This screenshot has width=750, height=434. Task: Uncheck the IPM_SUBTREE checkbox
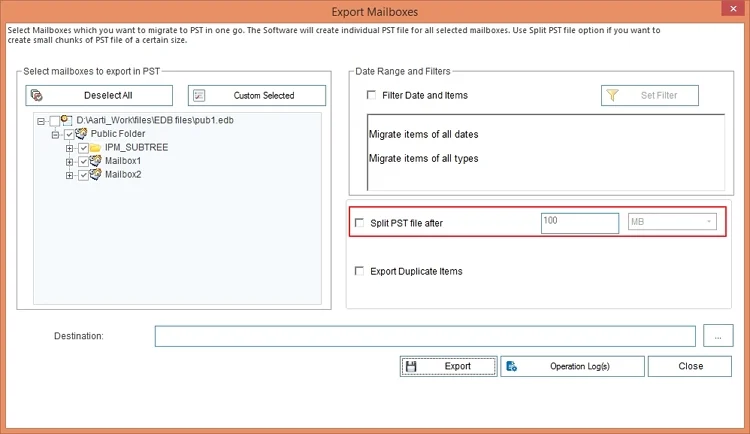[84, 148]
